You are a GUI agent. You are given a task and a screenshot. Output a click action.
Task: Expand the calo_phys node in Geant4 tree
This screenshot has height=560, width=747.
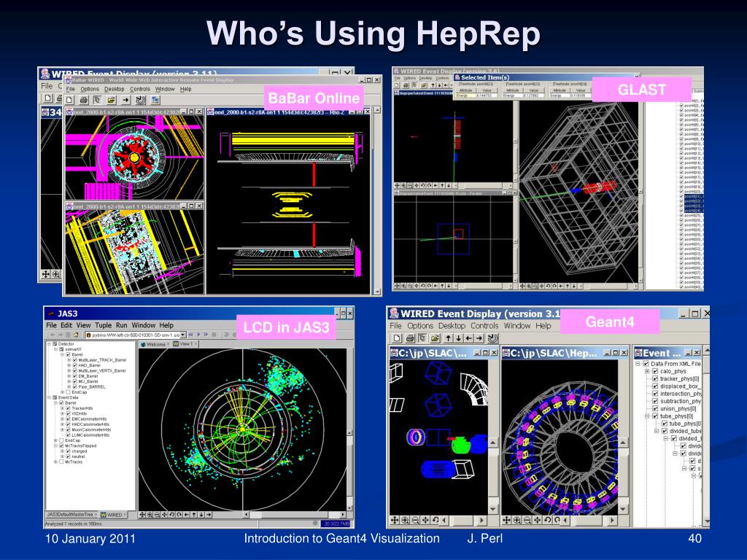tap(647, 371)
